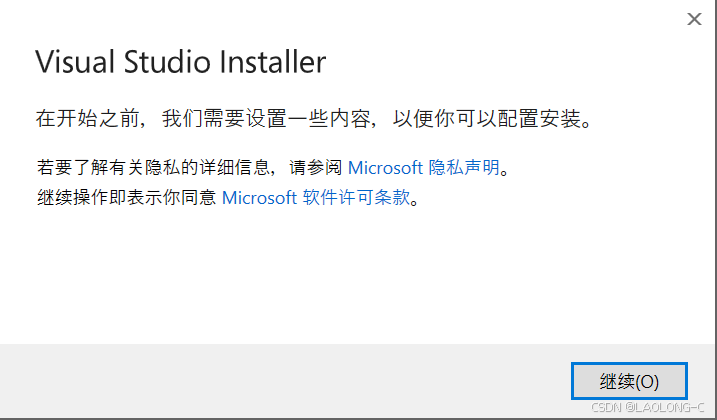
Task: Click the 继续(O) button
Action: tap(629, 381)
